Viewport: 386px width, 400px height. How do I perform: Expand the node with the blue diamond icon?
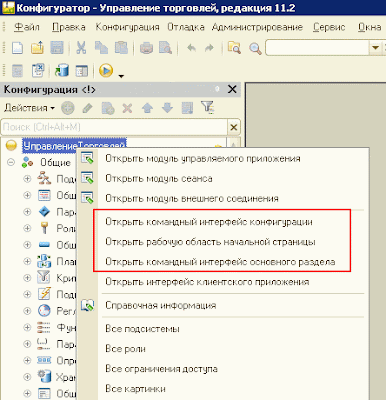(x=27, y=212)
